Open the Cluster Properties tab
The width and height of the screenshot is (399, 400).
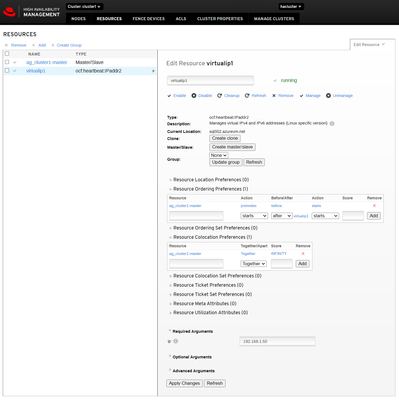[x=220, y=19]
